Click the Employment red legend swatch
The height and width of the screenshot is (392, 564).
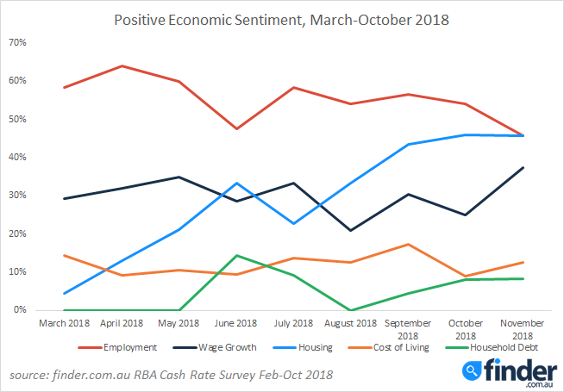[90, 348]
